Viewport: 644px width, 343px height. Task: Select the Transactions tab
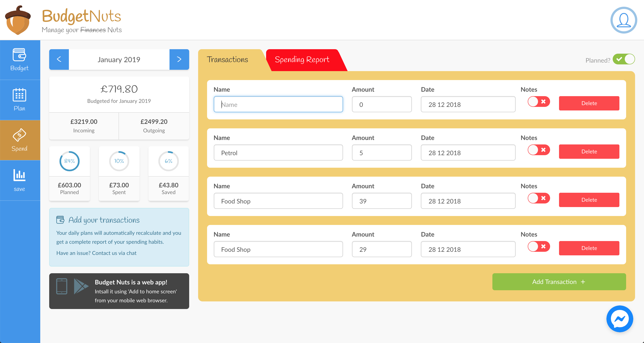coord(227,60)
